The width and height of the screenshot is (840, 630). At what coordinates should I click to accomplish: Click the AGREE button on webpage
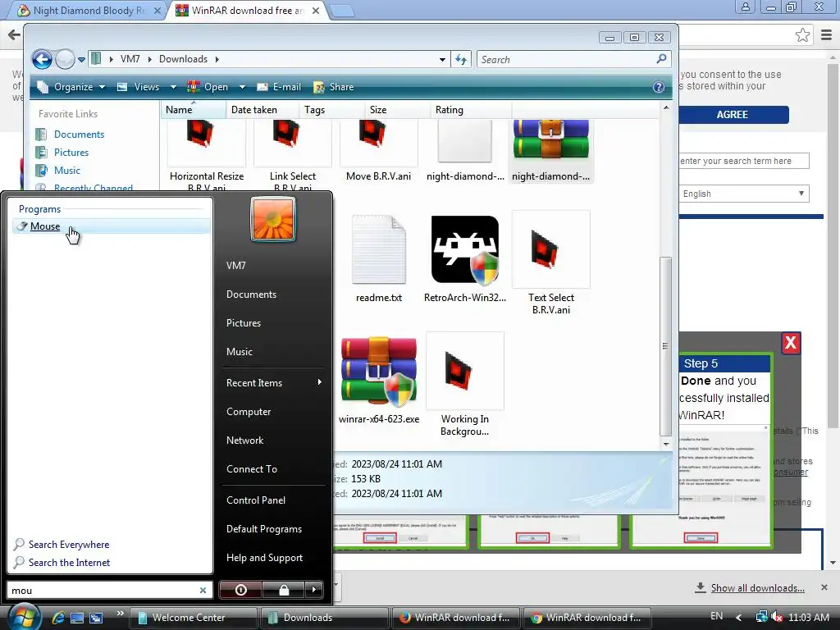click(733, 115)
